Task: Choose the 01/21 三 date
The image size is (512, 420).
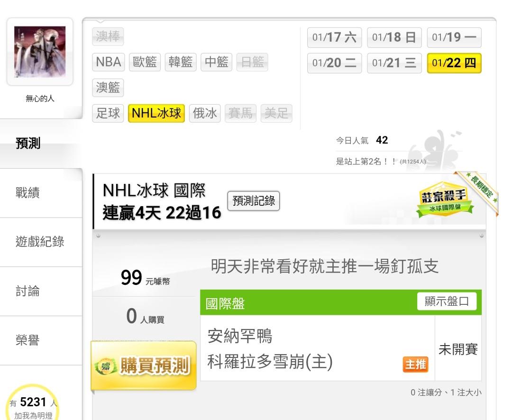Action: point(394,63)
